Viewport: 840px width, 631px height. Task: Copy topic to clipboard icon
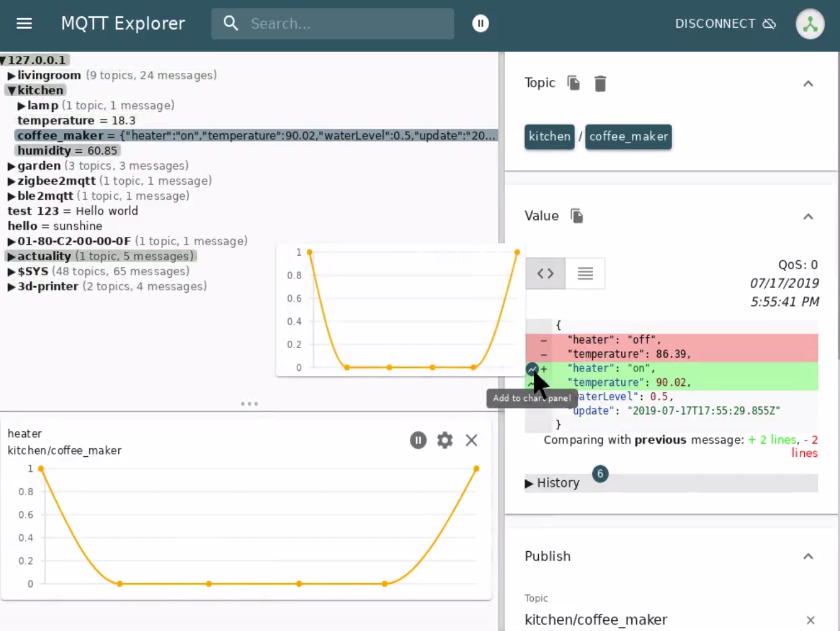click(x=573, y=83)
